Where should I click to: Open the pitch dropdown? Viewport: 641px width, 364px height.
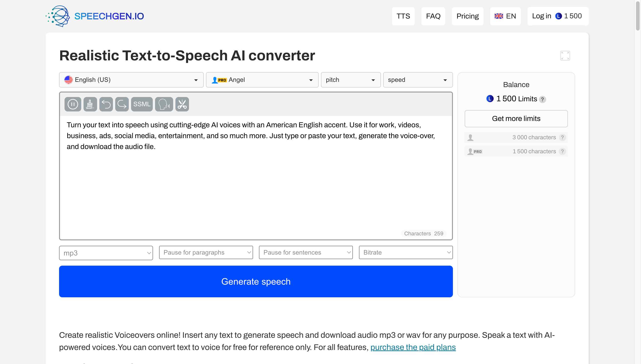(351, 80)
